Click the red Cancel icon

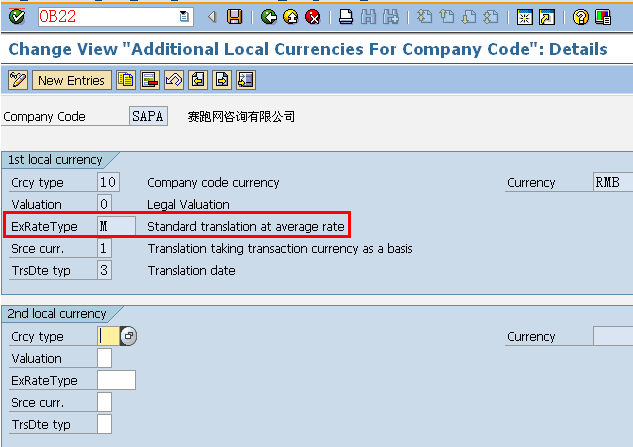(x=313, y=17)
